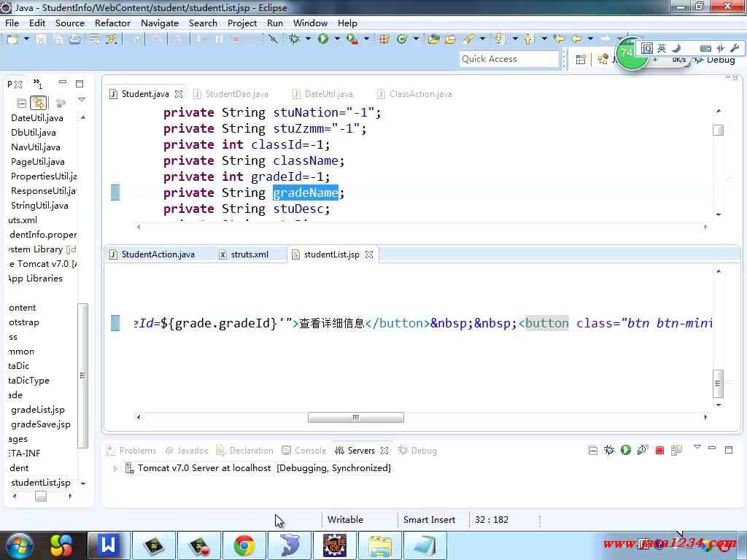Image resolution: width=747 pixels, height=560 pixels.
Task: Collapse all in Package Explorer
Action: (x=21, y=103)
